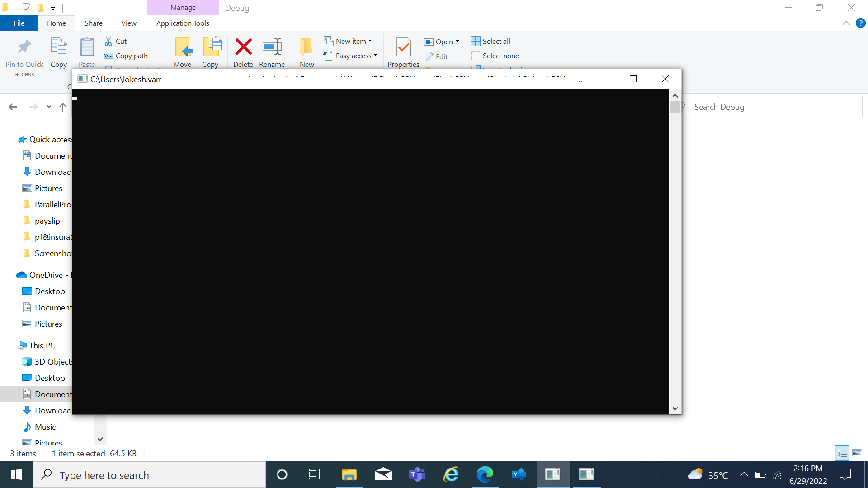Image resolution: width=868 pixels, height=488 pixels.
Task: Switch to details view layout
Action: pyautogui.click(x=842, y=453)
